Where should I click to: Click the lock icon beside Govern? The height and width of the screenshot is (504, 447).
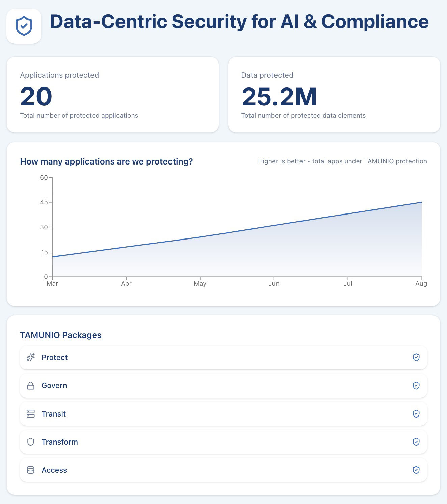[x=31, y=386]
